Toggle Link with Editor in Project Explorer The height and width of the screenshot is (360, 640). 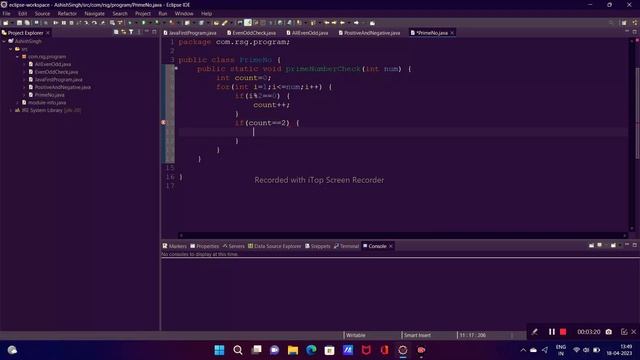pos(123,32)
